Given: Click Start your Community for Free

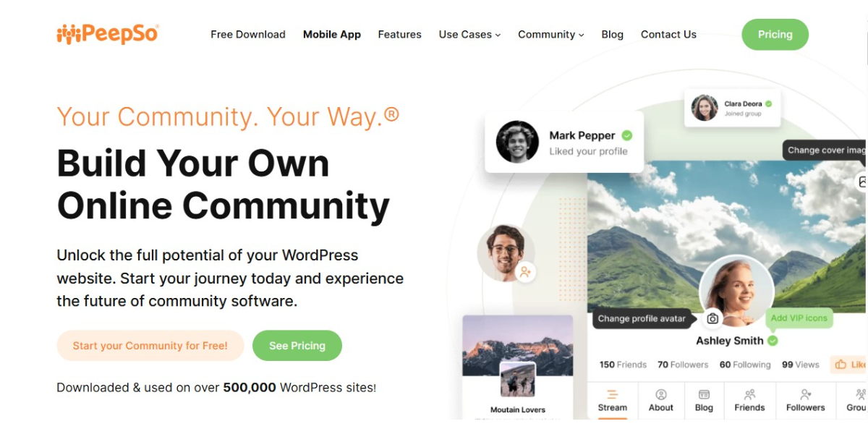Looking at the screenshot, I should [x=150, y=346].
